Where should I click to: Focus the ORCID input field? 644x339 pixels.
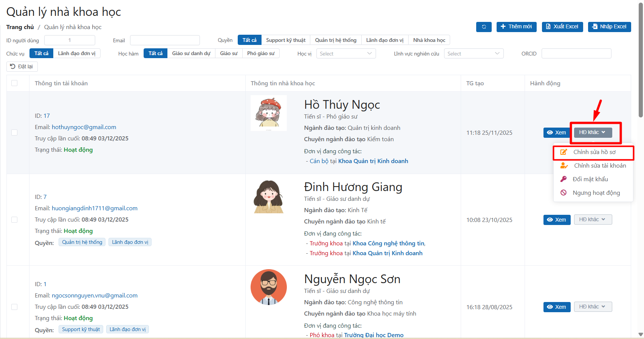[576, 54]
